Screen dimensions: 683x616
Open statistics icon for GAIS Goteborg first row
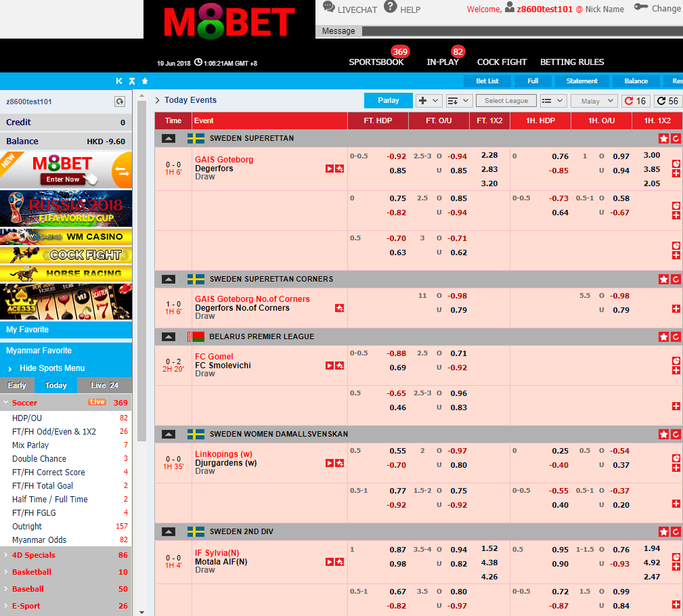676,164
